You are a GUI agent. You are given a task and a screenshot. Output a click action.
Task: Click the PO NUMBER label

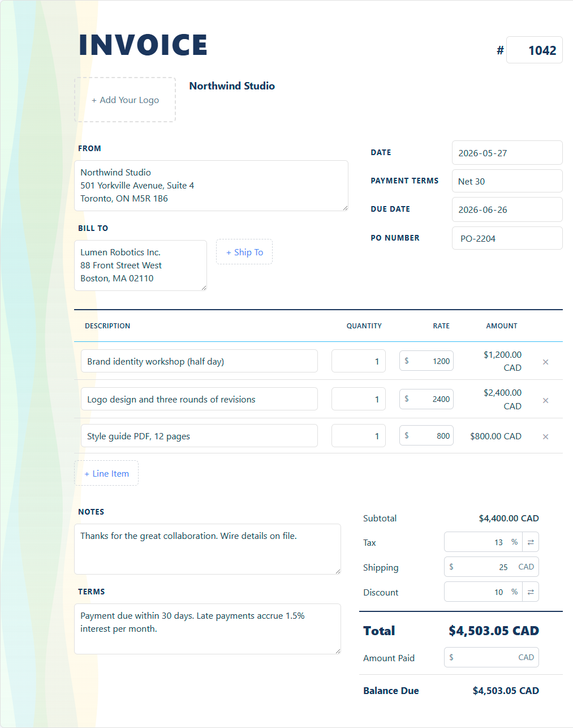point(395,238)
